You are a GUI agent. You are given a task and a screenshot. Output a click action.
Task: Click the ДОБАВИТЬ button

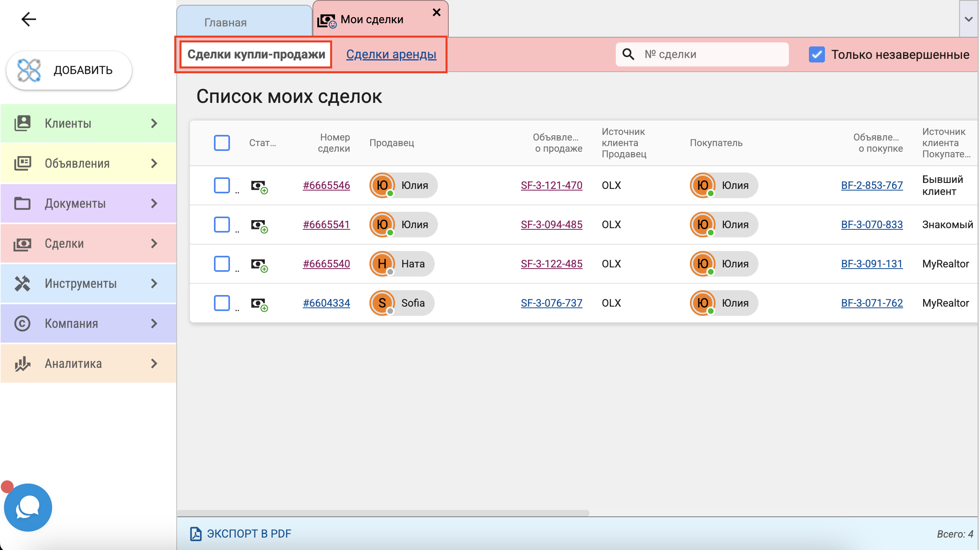click(69, 70)
